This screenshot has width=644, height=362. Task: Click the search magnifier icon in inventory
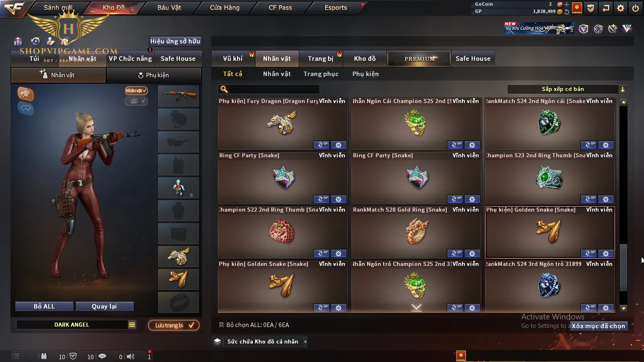click(x=224, y=89)
